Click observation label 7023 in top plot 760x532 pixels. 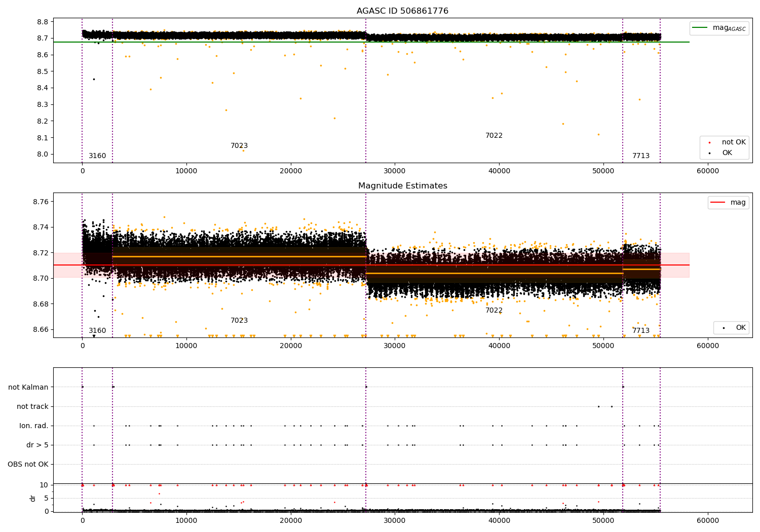[239, 146]
